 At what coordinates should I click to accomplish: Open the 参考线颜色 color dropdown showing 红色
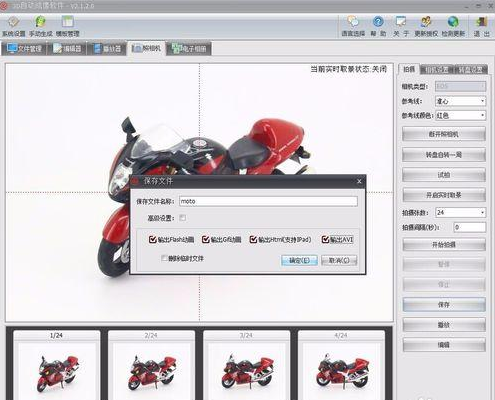click(461, 116)
